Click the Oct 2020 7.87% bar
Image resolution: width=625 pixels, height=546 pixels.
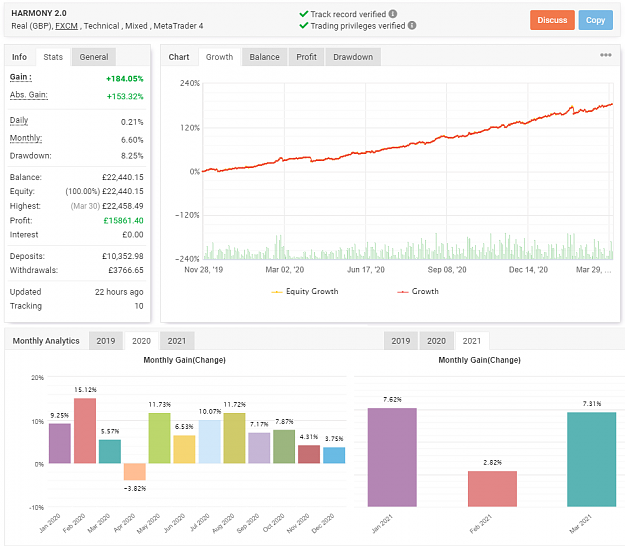284,446
